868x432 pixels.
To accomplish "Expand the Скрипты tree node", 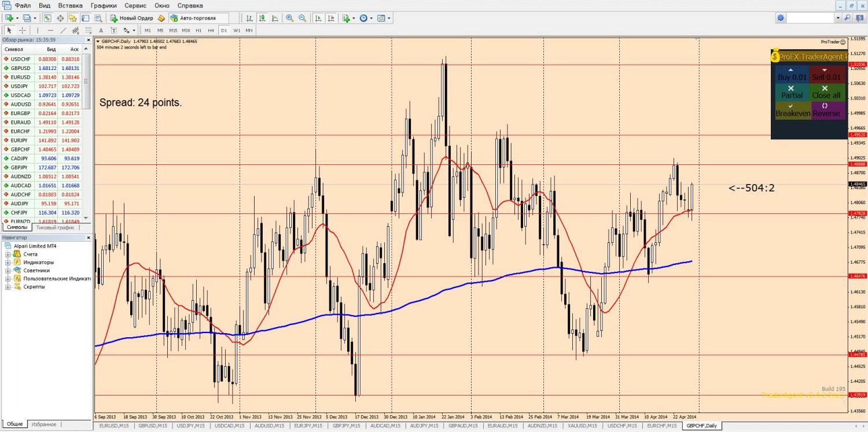I will pyautogui.click(x=8, y=286).
